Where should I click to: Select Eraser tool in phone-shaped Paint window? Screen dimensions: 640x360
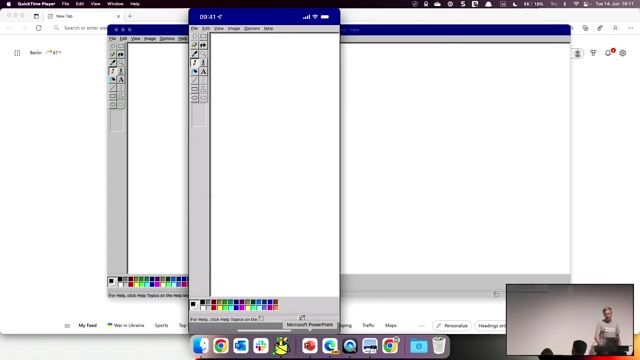[x=195, y=45]
